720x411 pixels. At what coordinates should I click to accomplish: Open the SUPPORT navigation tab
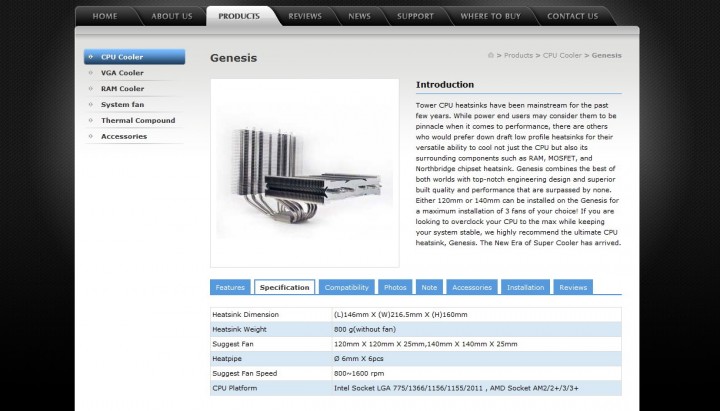[x=415, y=16]
